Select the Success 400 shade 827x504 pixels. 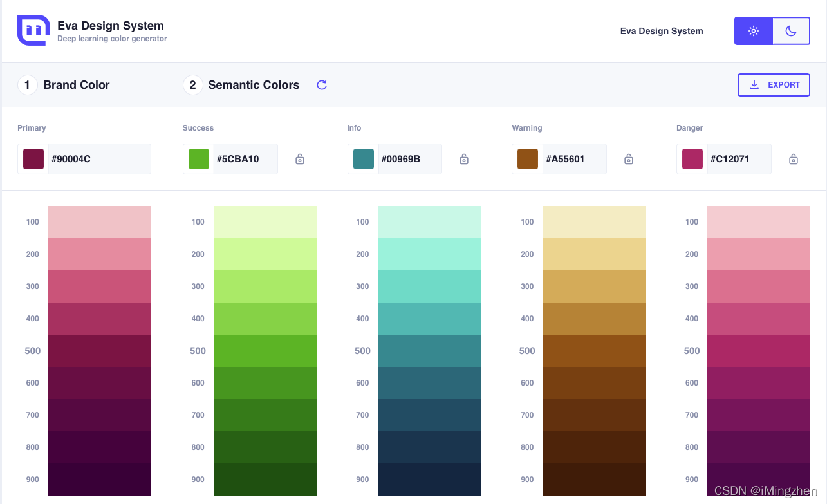(x=265, y=319)
